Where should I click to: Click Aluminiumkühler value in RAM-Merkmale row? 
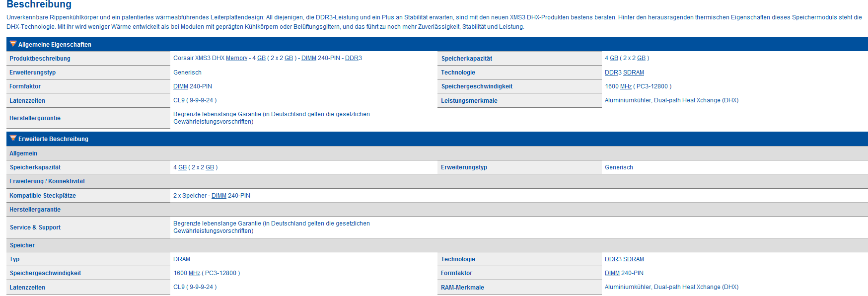tap(671, 287)
